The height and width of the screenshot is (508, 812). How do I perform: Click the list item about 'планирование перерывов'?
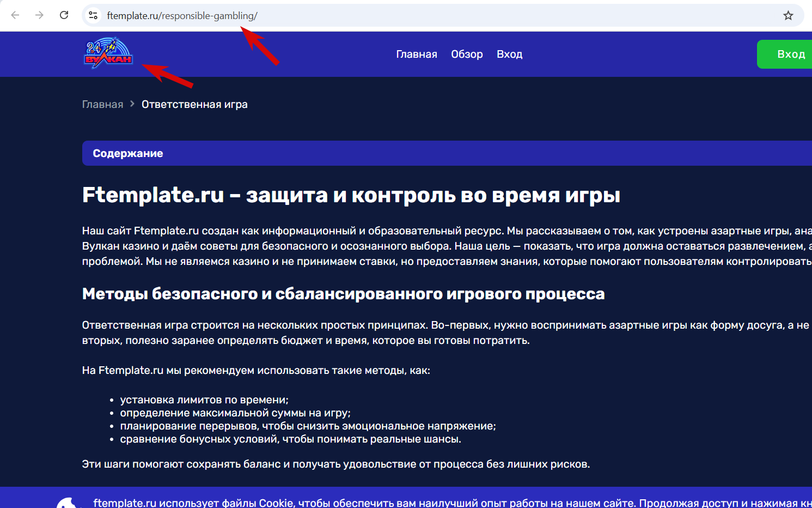pyautogui.click(x=308, y=426)
